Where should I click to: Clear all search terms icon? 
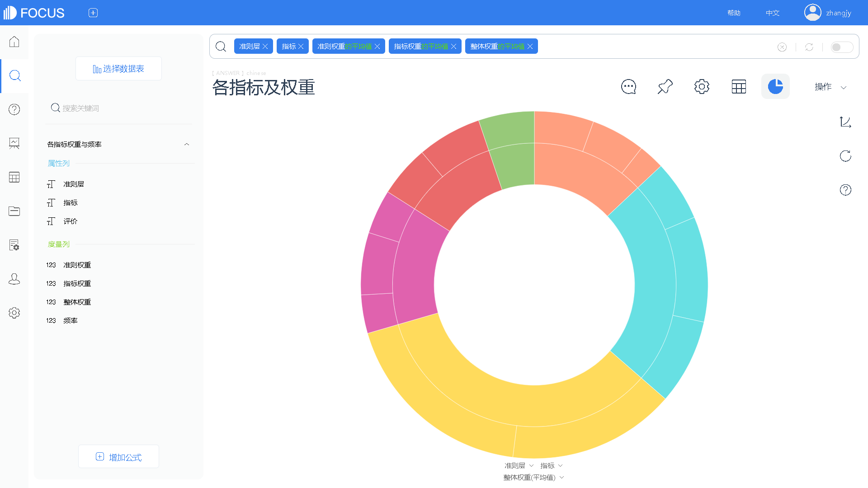[x=782, y=47]
